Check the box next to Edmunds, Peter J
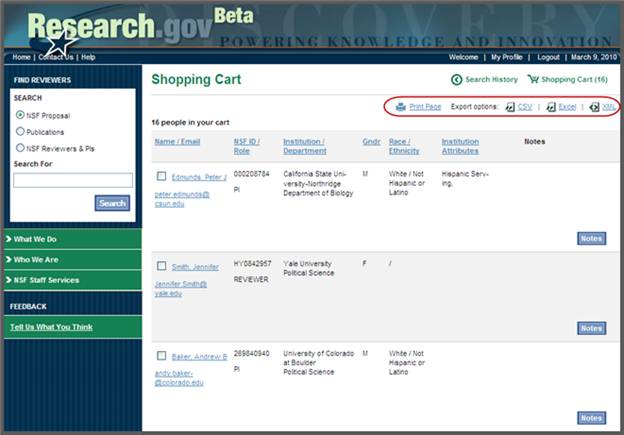 (161, 177)
